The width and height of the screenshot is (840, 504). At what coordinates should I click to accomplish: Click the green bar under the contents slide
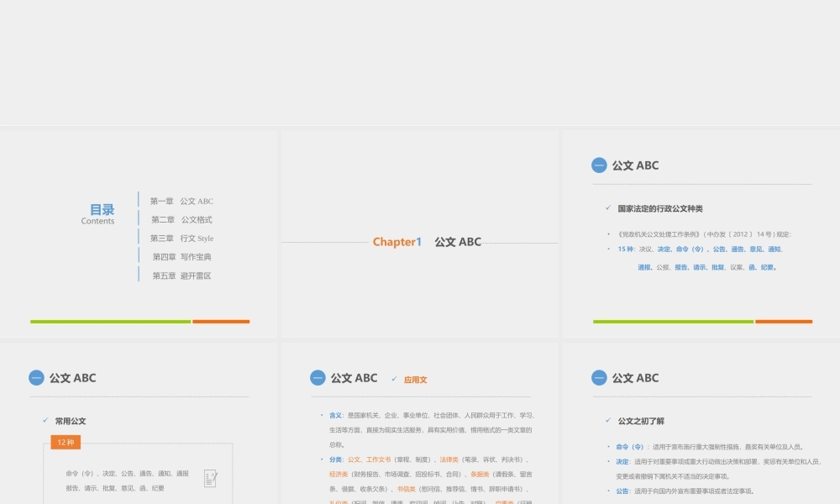[110, 321]
